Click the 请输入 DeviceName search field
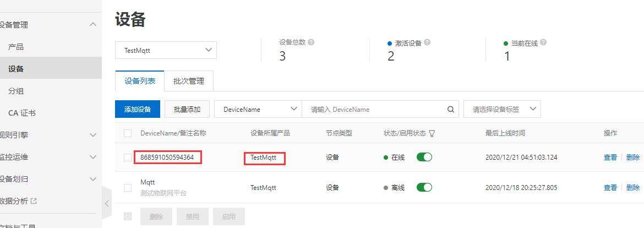 click(x=374, y=109)
